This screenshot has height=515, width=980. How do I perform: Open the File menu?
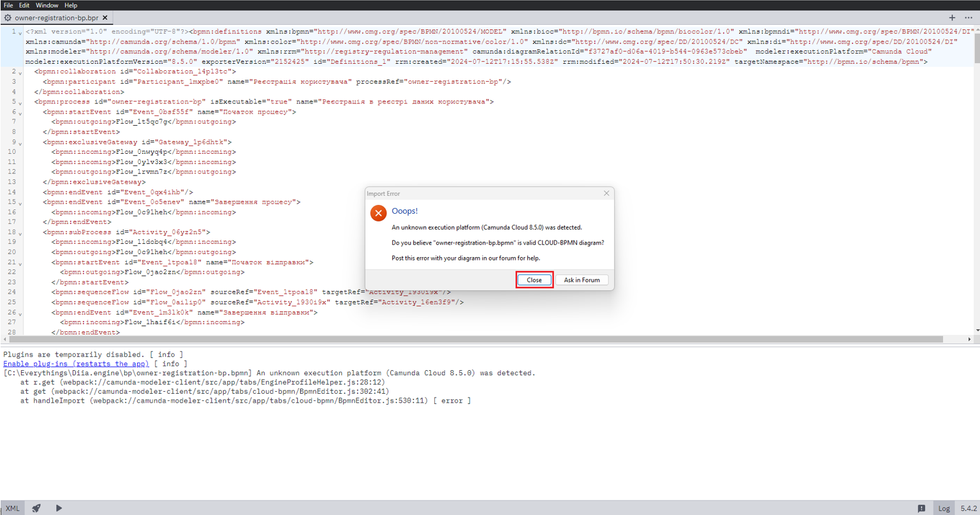[x=8, y=5]
